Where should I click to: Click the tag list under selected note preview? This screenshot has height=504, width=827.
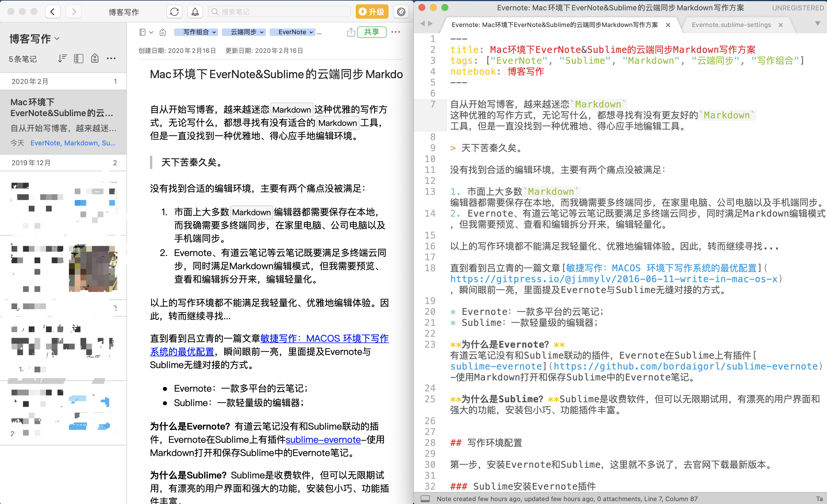73,143
